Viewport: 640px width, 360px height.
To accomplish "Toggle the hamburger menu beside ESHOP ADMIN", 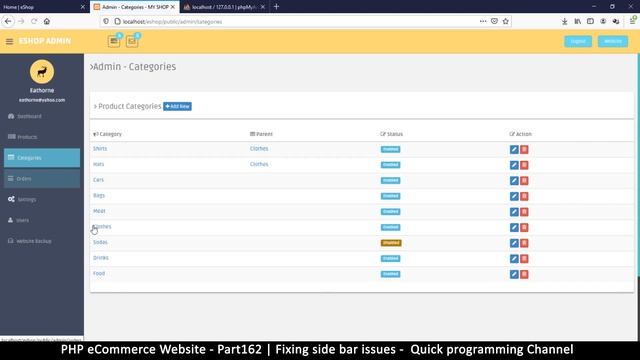I will pyautogui.click(x=9, y=41).
